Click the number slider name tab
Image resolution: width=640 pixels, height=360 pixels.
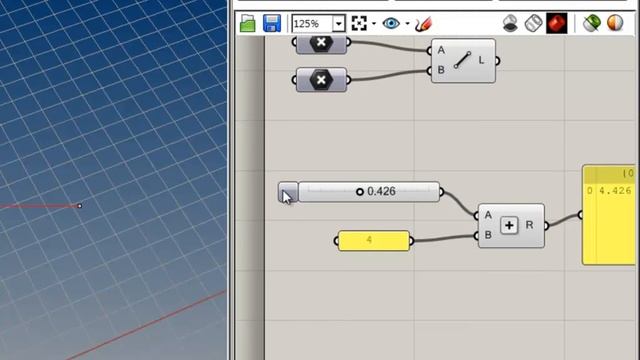click(288, 192)
